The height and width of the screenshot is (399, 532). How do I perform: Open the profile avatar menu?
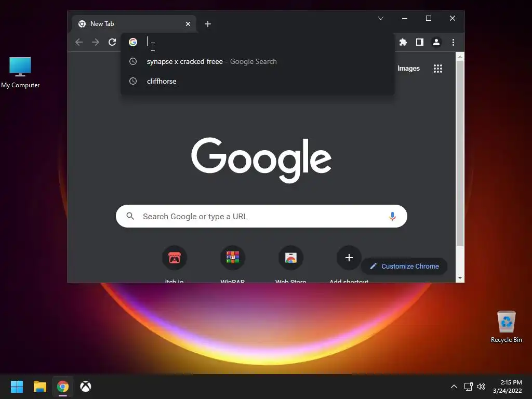click(x=436, y=42)
